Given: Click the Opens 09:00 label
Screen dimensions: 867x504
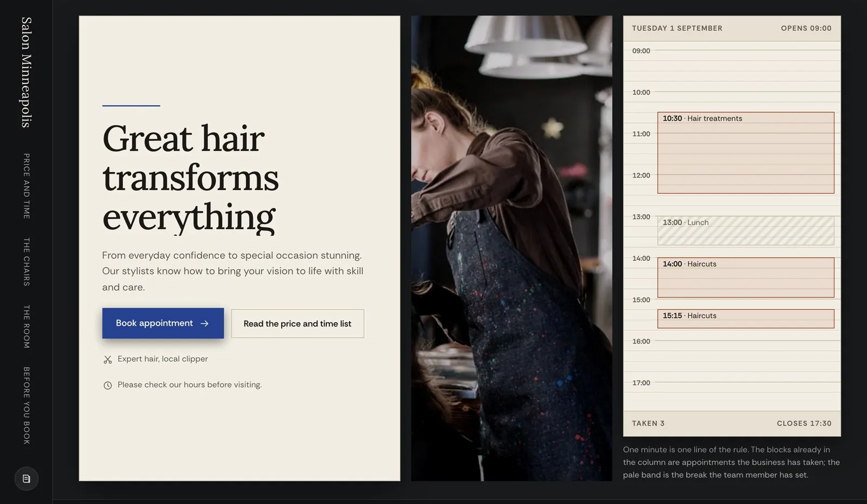Looking at the screenshot, I should pos(806,28).
